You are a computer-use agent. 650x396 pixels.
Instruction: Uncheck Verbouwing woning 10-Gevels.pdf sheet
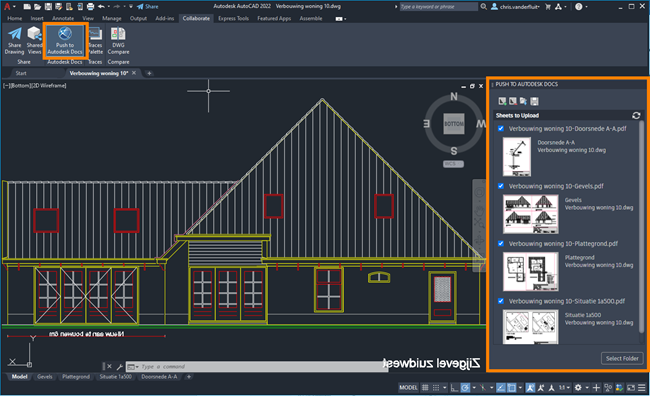click(x=501, y=186)
